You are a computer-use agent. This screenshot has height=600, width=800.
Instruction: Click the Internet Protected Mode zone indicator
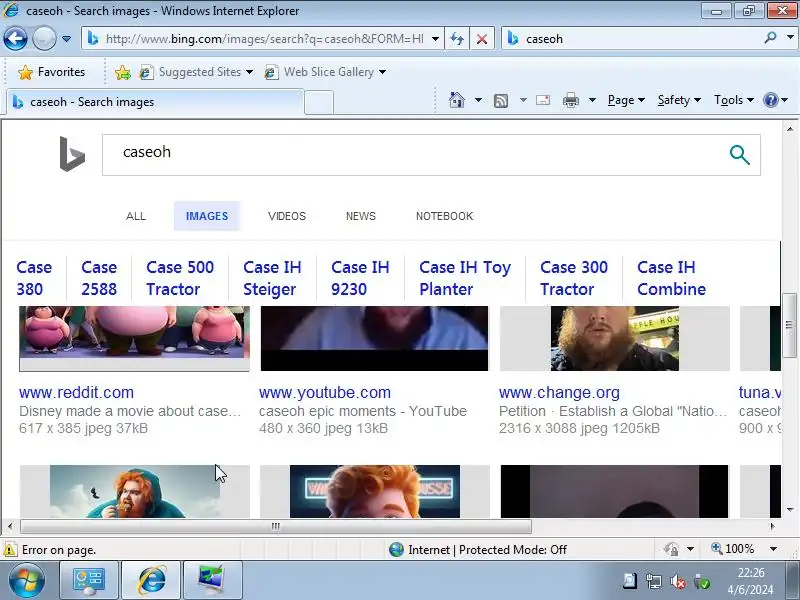(x=478, y=549)
